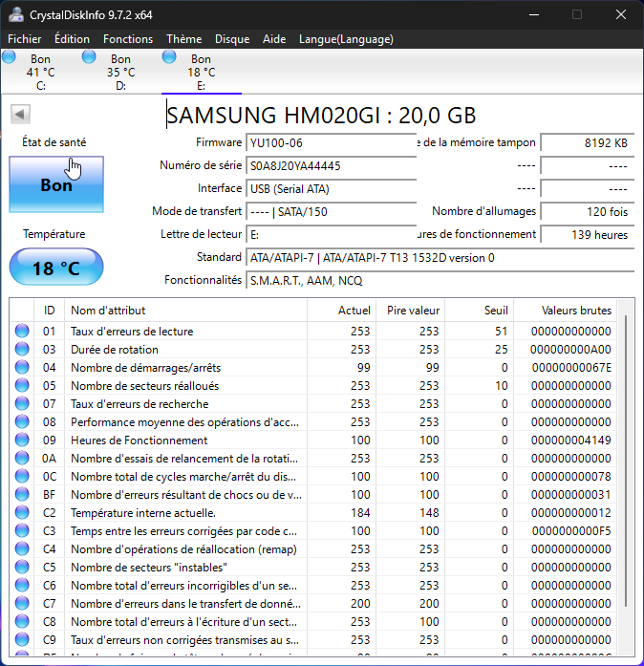Image resolution: width=644 pixels, height=666 pixels.
Task: Open the Langue(Language) menu
Action: [346, 39]
